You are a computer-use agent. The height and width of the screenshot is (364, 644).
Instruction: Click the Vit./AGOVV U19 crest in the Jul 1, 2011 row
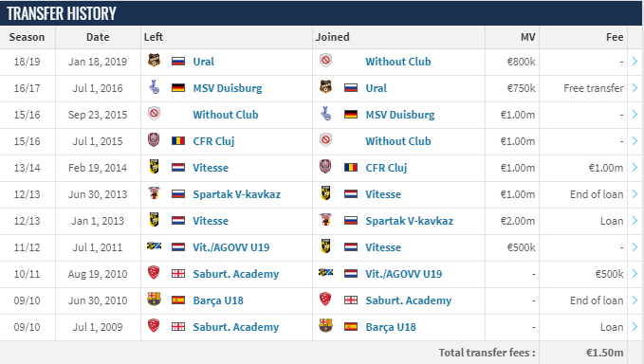pyautogui.click(x=154, y=246)
